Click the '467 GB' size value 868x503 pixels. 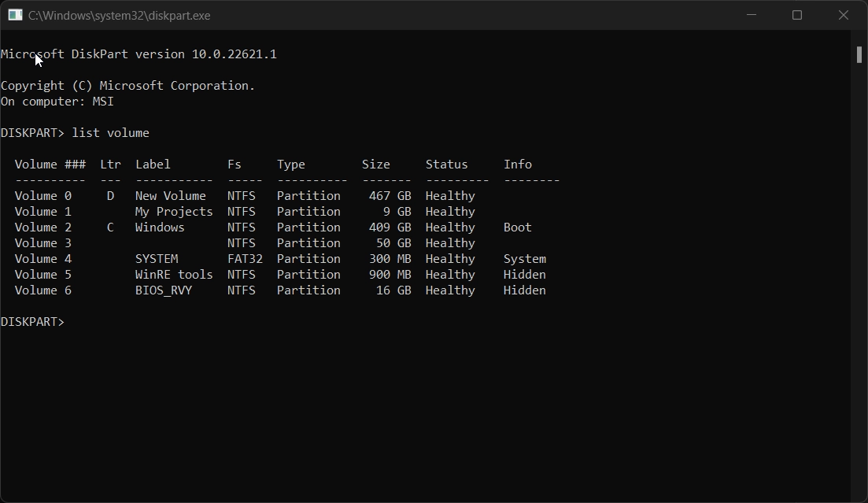[390, 196]
